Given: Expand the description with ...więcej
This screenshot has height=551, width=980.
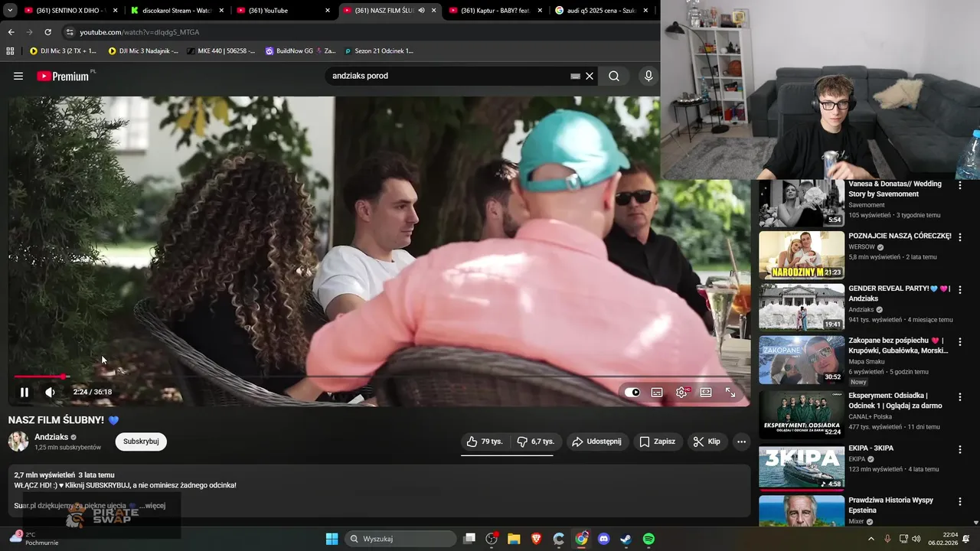Looking at the screenshot, I should tap(152, 506).
